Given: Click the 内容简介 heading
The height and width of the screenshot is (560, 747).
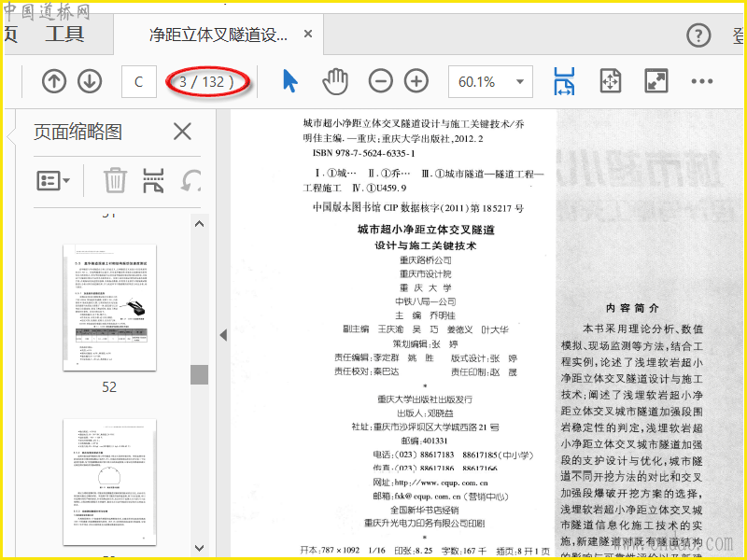Looking at the screenshot, I should point(632,309).
